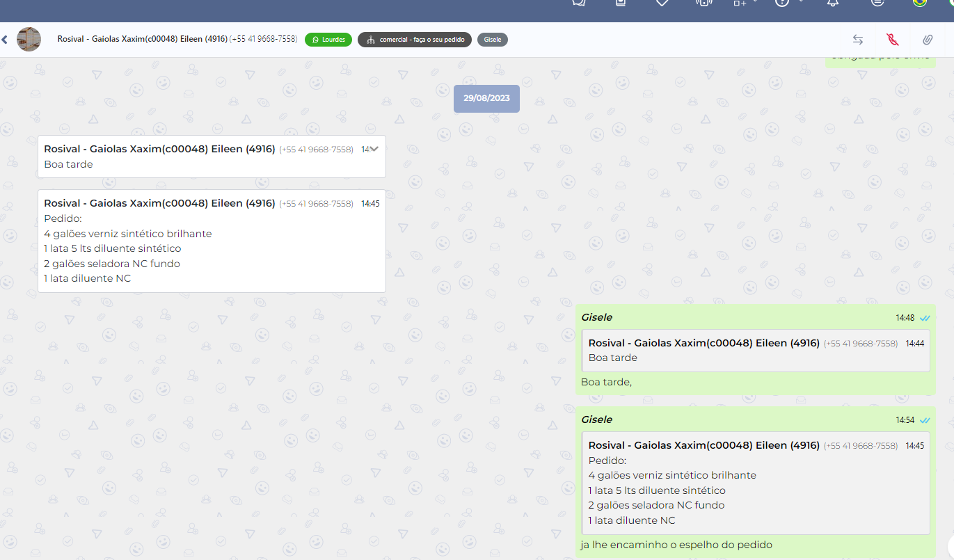Image resolution: width=954 pixels, height=560 pixels.
Task: Open notifications via the bell icon
Action: coord(833,3)
